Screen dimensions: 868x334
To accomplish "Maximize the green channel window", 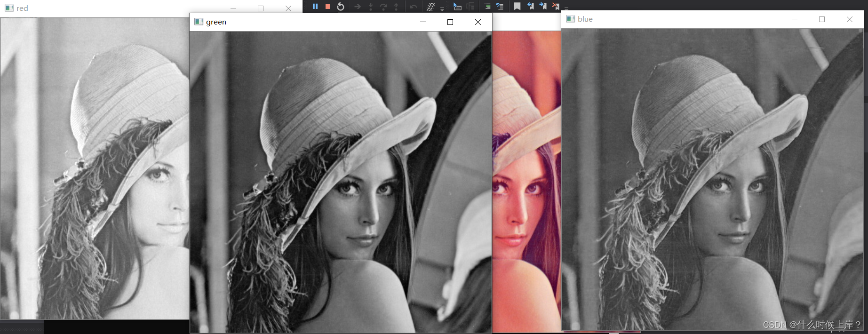I will 450,22.
